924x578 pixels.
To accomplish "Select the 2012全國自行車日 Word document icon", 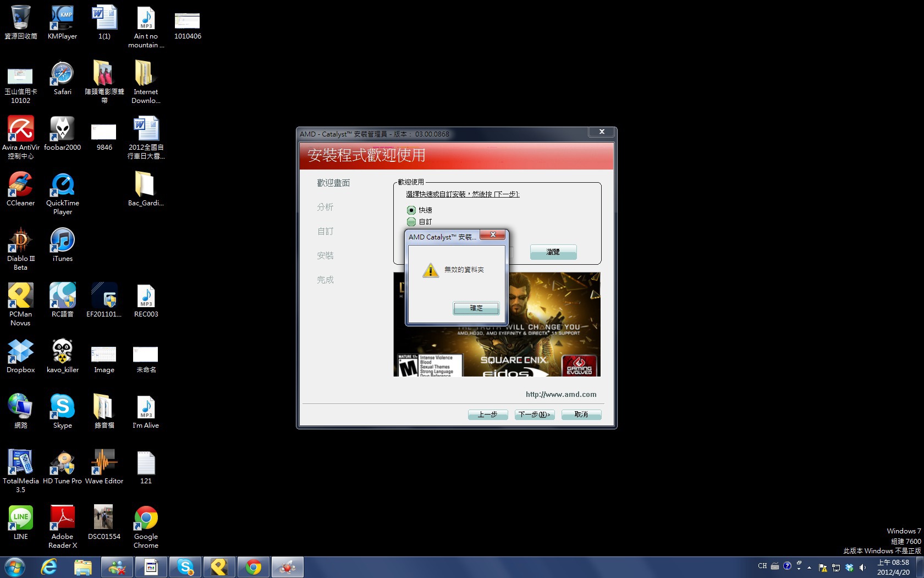I will 146,138.
